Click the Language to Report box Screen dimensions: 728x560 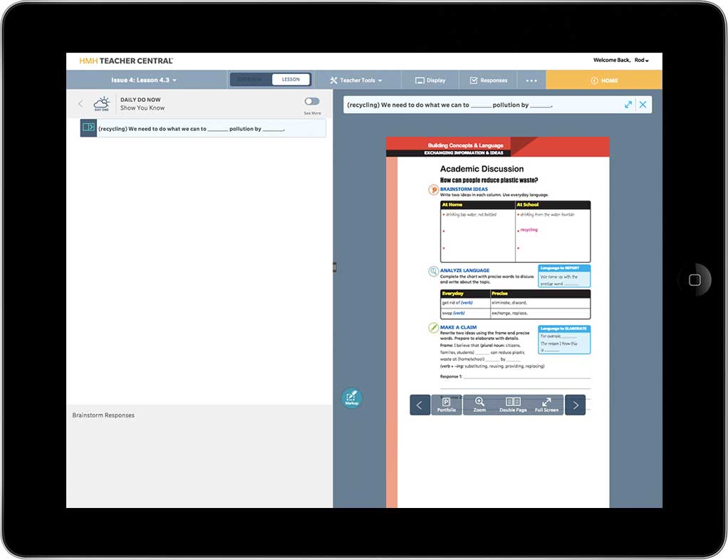click(x=564, y=276)
